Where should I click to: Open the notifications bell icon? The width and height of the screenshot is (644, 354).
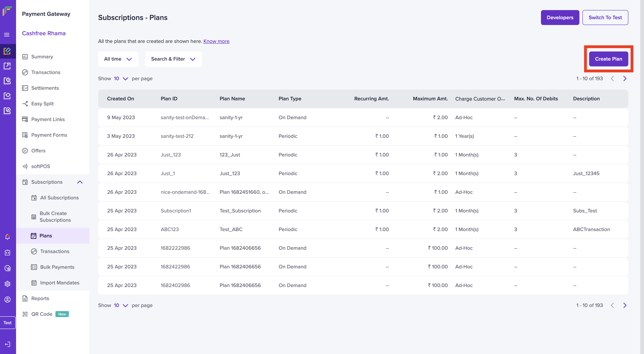[x=7, y=237]
